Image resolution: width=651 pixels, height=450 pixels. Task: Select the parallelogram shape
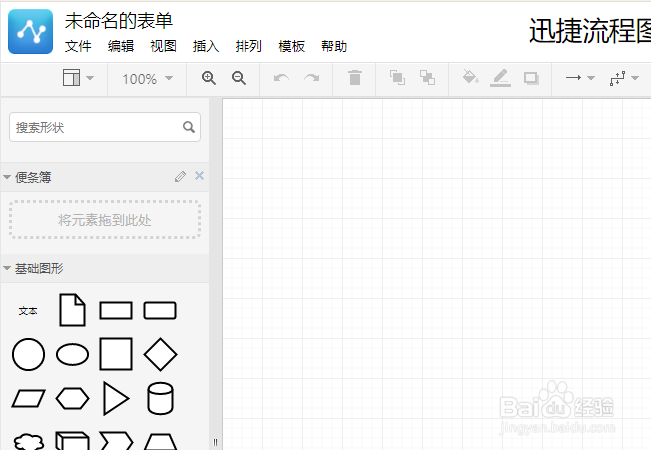(x=28, y=399)
